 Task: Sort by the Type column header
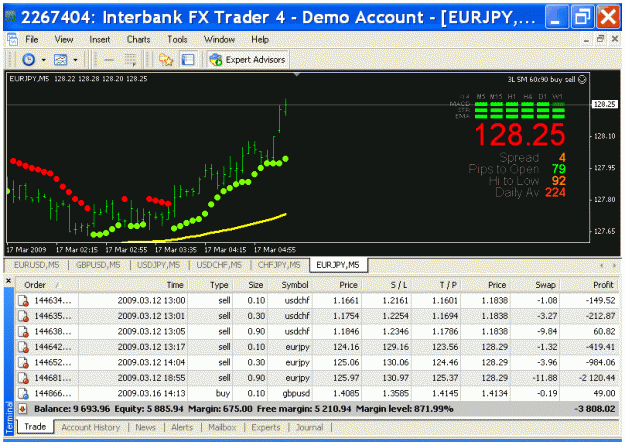[x=210, y=285]
